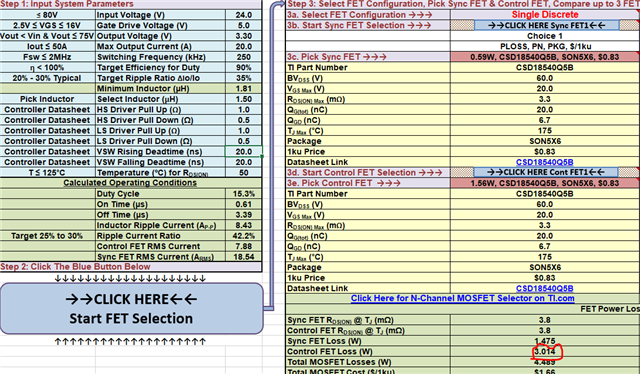This screenshot has height=374, width=640.
Task: Click the Sync FET RDS(ON) @ TJ label
Action: point(340,320)
